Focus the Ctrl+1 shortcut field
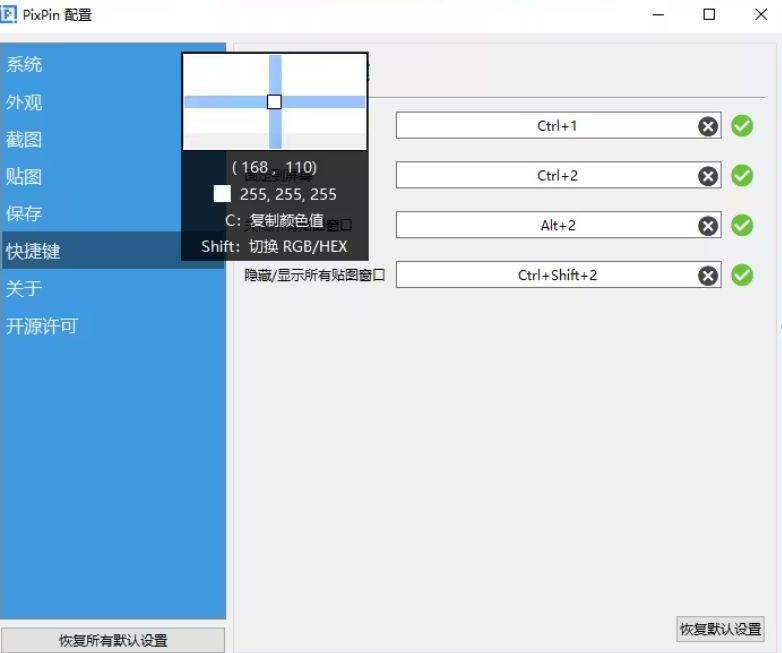 pos(558,126)
